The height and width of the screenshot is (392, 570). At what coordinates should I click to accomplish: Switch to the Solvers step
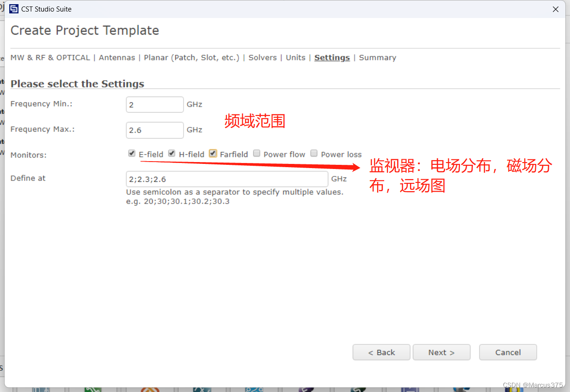(263, 57)
